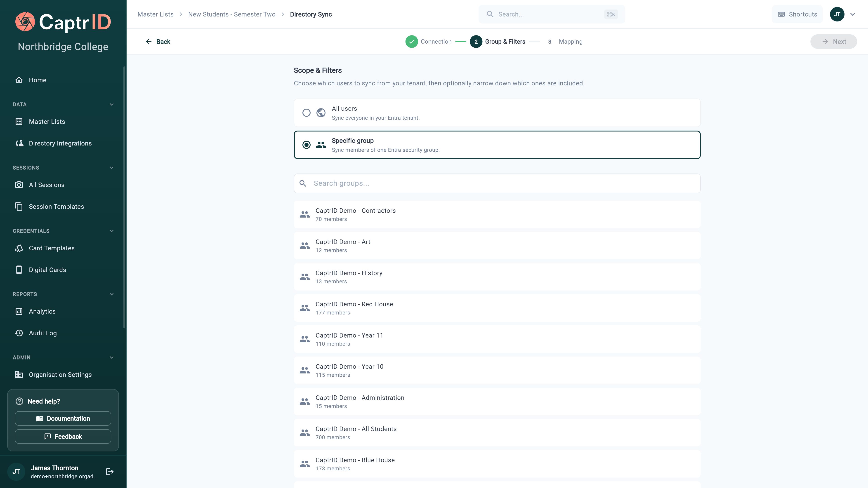
Task: Click the group icon on the Year 11 row
Action: click(x=305, y=339)
